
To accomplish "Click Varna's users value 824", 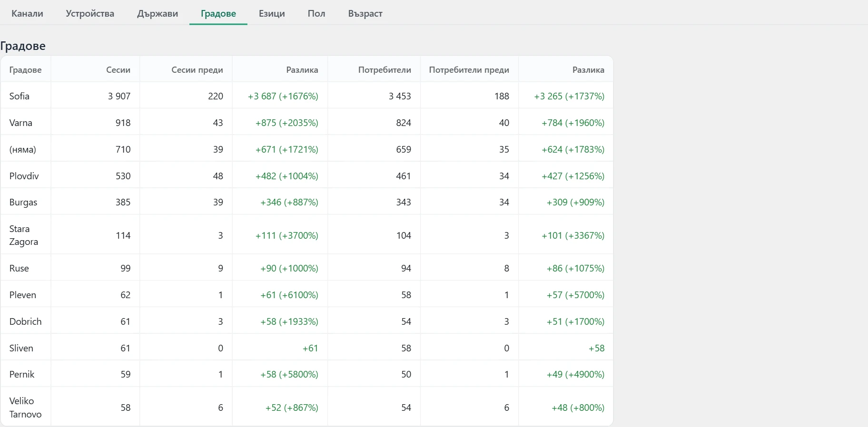I will point(404,123).
